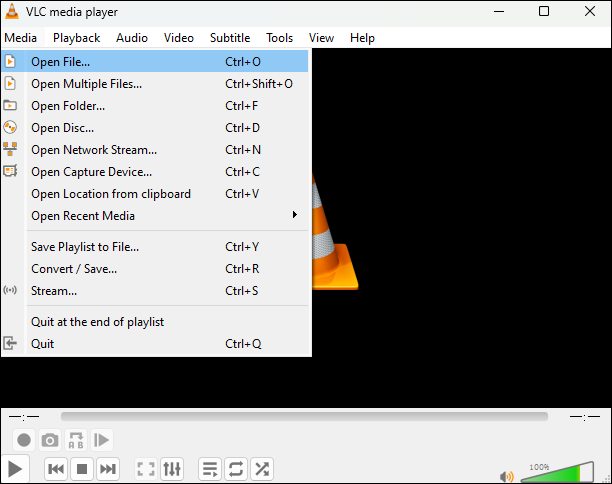Toggle the playlist view button

(x=210, y=469)
